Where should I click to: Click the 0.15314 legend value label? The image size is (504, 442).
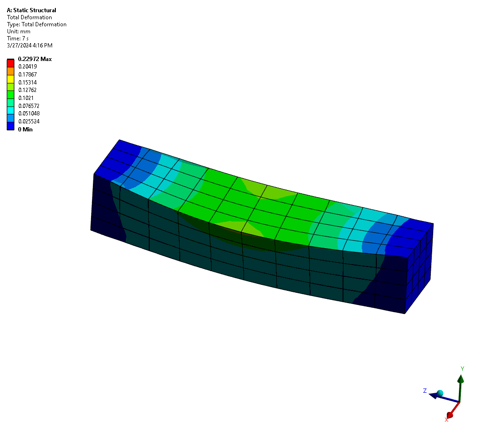click(27, 82)
